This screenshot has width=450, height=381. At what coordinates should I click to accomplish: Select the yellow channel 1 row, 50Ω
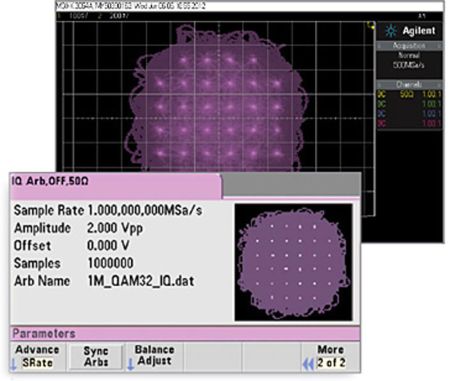(x=409, y=95)
